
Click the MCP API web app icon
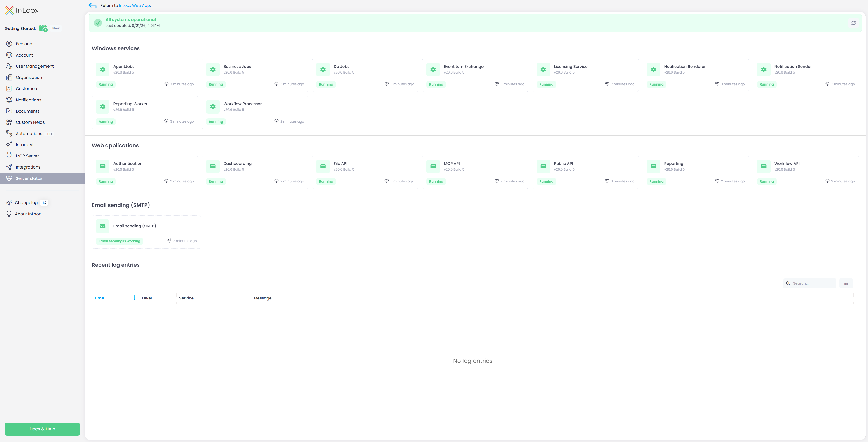(x=433, y=166)
